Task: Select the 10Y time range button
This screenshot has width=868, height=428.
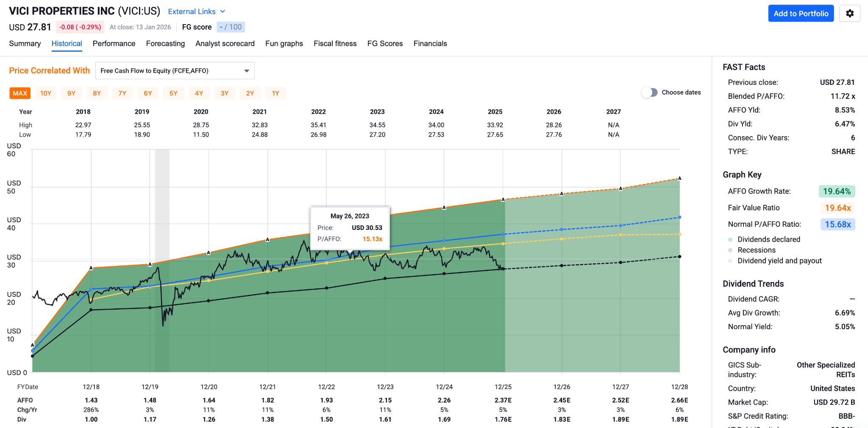Action: [x=46, y=93]
